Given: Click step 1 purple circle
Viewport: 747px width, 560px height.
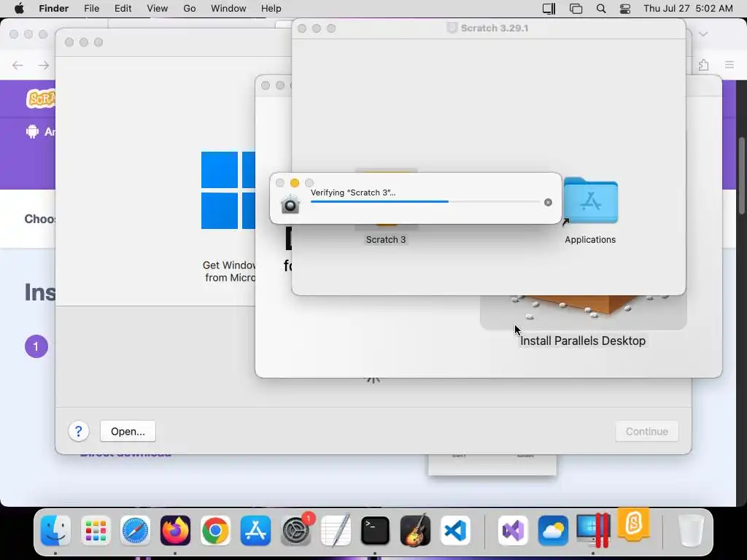Looking at the screenshot, I should coord(36,346).
